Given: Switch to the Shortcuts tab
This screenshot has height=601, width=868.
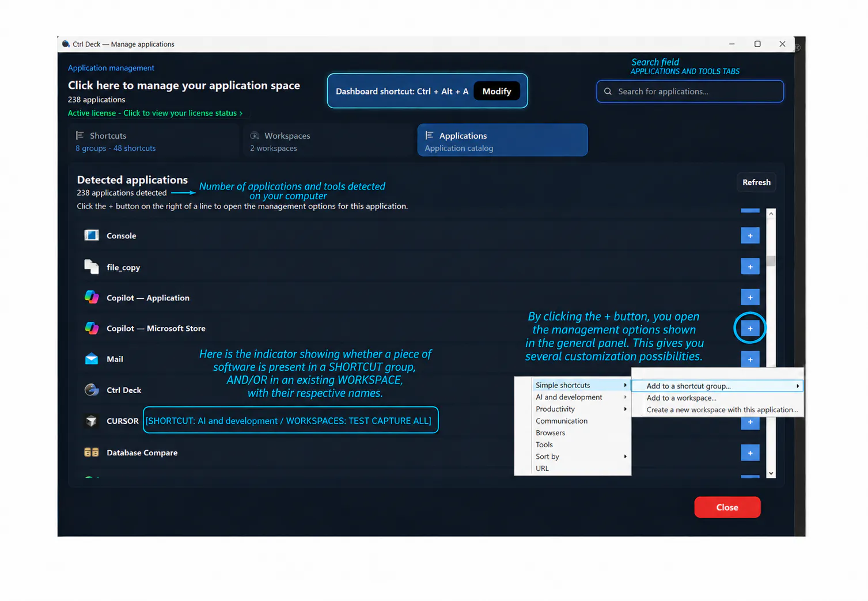Looking at the screenshot, I should [153, 141].
